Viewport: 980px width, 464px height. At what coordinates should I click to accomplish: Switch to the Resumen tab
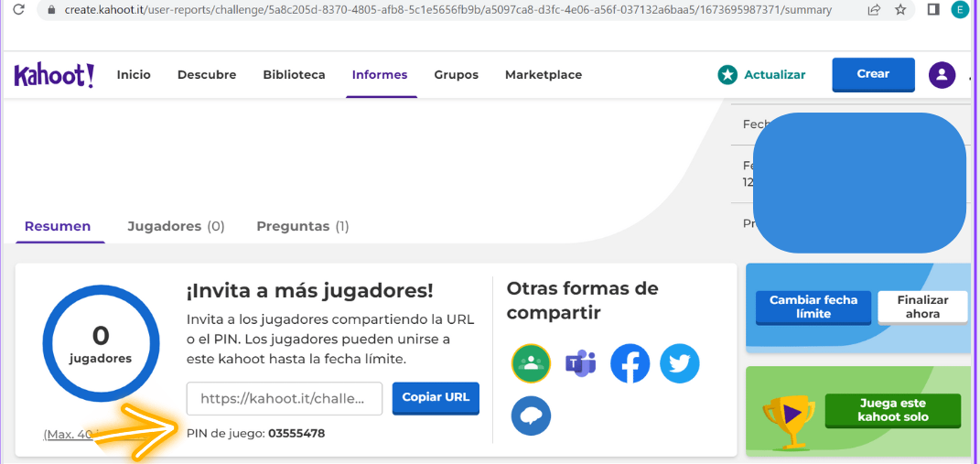[58, 226]
